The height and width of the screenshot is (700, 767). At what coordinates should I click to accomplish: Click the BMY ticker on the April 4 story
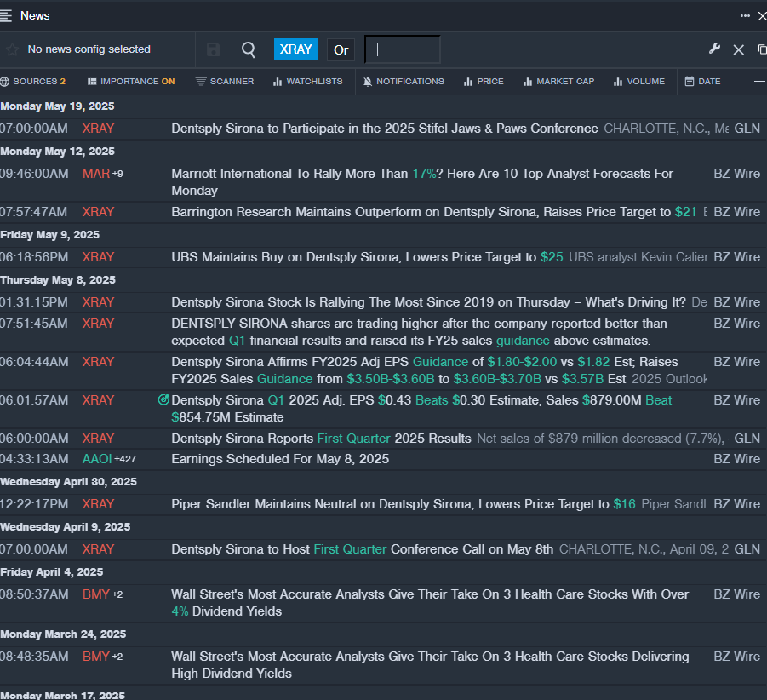96,594
